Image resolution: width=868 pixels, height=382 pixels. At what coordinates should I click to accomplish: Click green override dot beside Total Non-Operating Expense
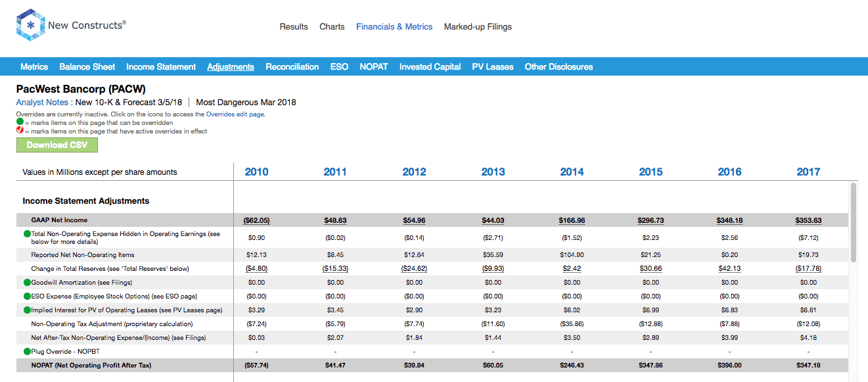[x=27, y=233]
